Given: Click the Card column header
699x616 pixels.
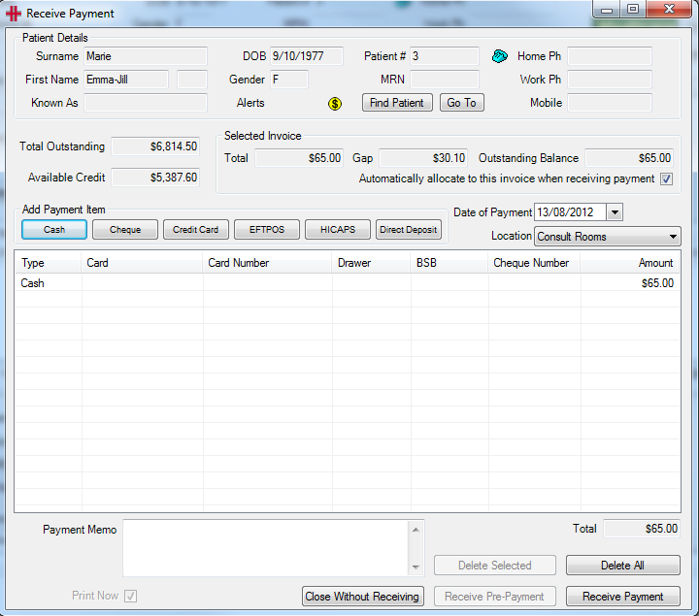Looking at the screenshot, I should coord(142,263).
